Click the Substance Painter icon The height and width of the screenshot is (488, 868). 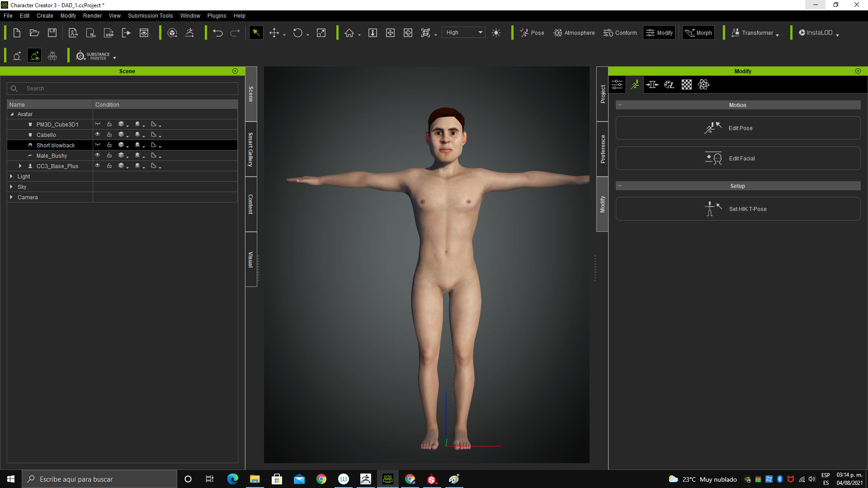click(93, 56)
